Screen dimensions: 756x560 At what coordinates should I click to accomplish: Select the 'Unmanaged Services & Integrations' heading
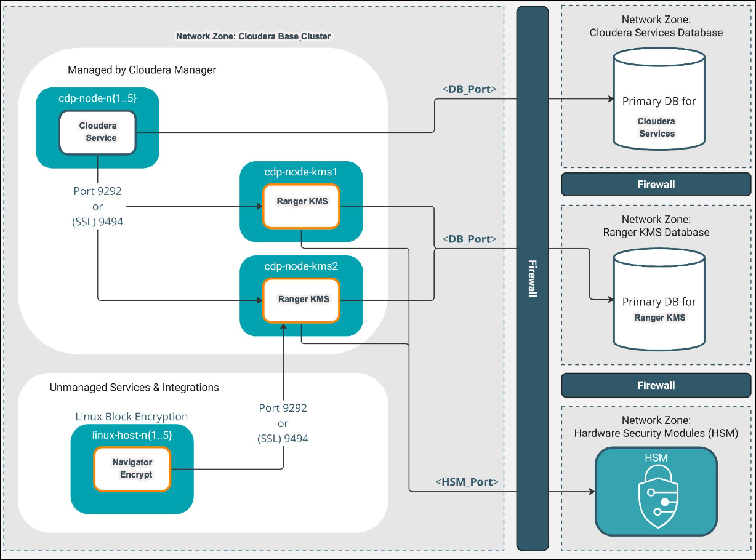[x=134, y=388]
